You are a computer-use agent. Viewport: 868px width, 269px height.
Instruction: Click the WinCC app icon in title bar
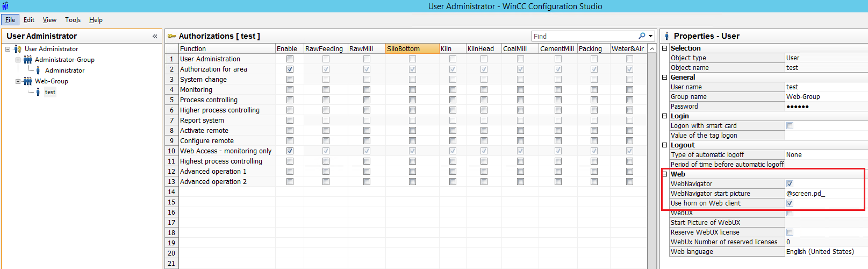[5, 6]
